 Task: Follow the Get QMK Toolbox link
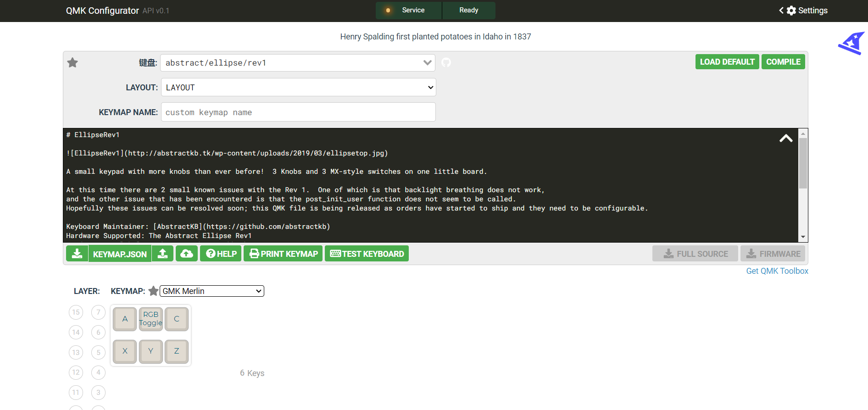pos(777,271)
